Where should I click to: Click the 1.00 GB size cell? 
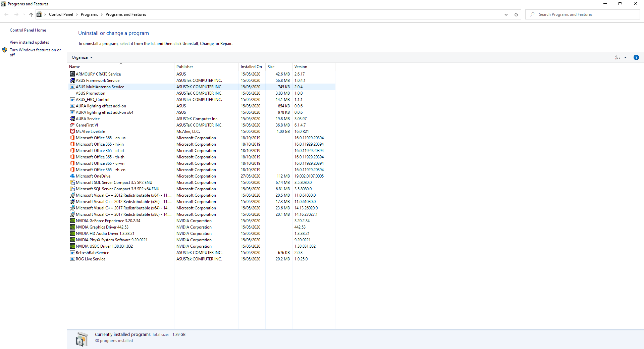click(283, 131)
